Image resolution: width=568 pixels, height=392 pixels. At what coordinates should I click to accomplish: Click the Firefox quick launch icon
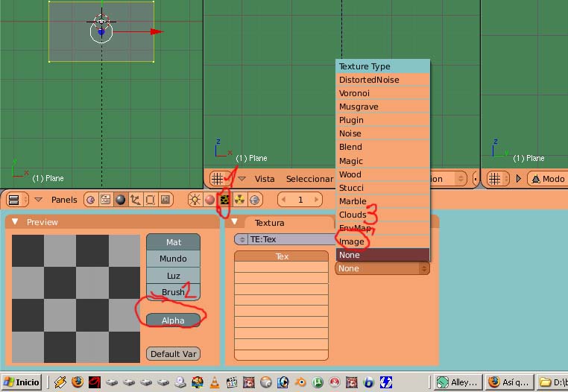coord(78,382)
